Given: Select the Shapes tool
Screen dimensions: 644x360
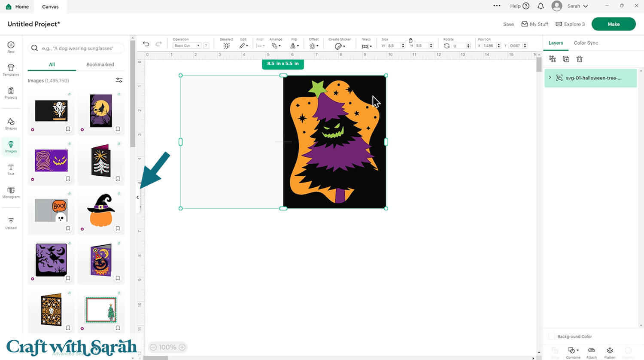Looking at the screenshot, I should coord(11,124).
